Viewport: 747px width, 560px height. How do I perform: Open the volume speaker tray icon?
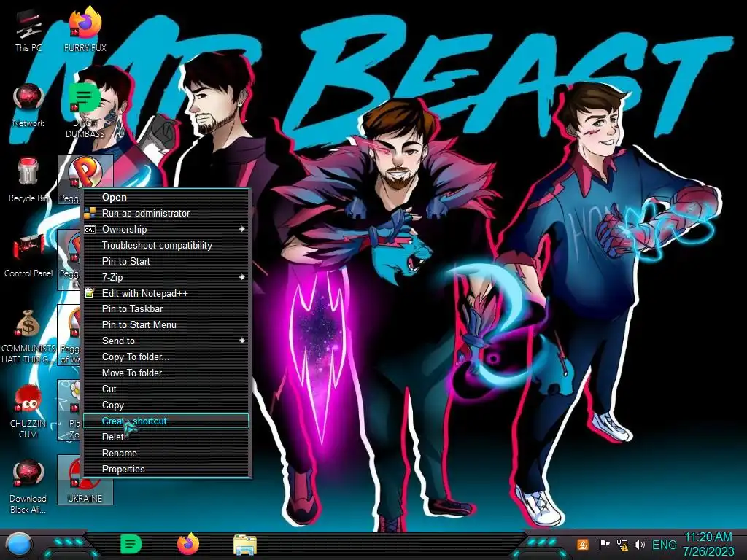(639, 544)
